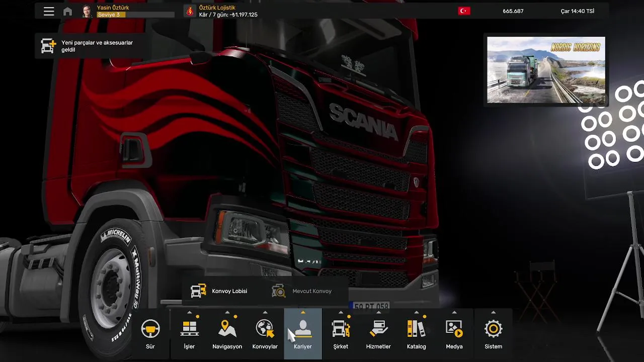Image resolution: width=644 pixels, height=362 pixels.
Task: Select the Turkish flag language icon
Action: (x=464, y=11)
